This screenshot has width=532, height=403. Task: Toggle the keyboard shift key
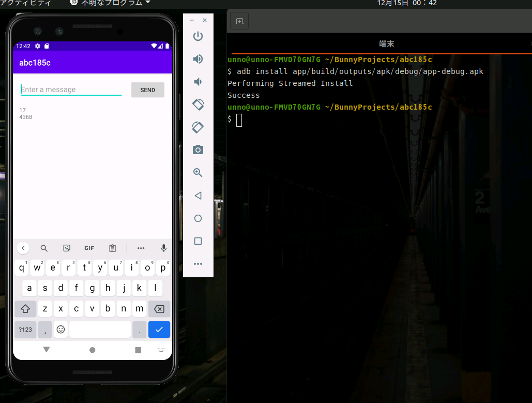click(x=25, y=309)
